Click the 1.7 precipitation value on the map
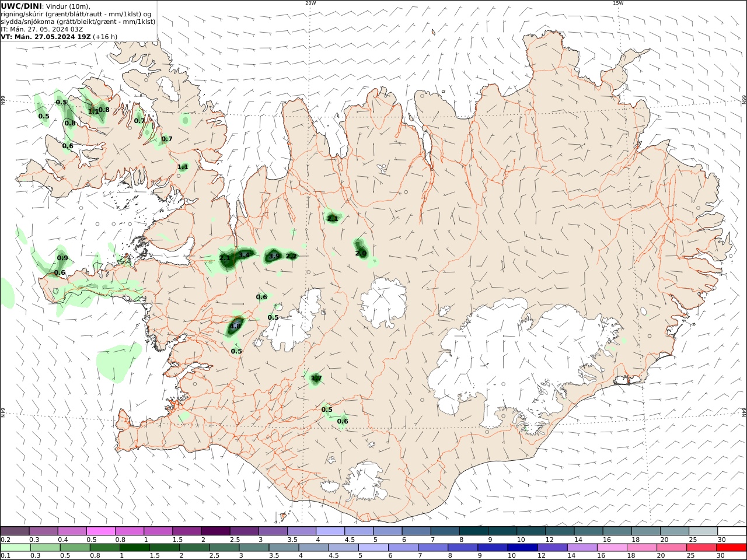 [316, 379]
